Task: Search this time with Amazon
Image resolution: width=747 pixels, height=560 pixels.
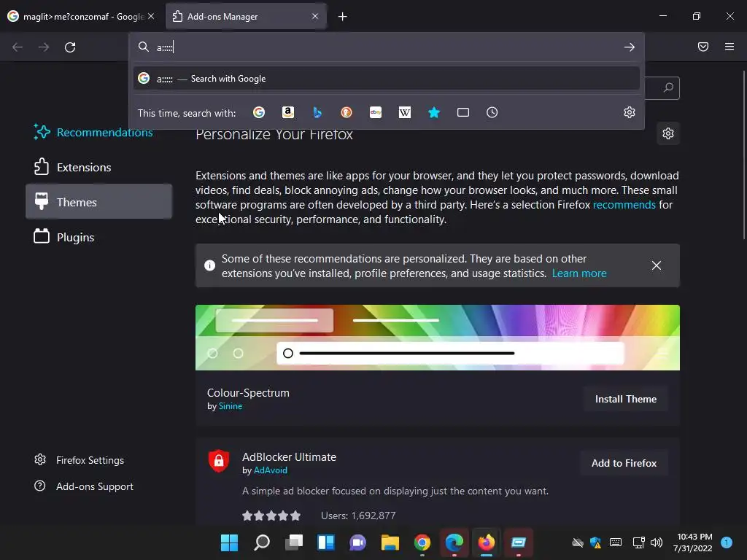Action: coord(287,112)
